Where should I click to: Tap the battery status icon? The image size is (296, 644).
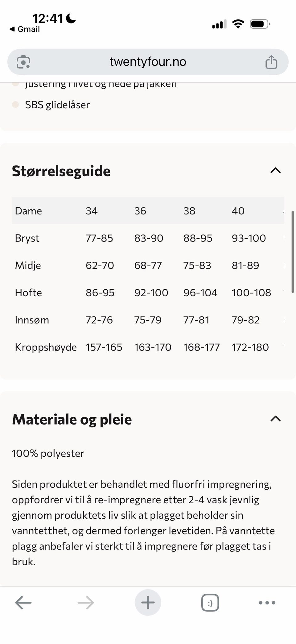(260, 24)
